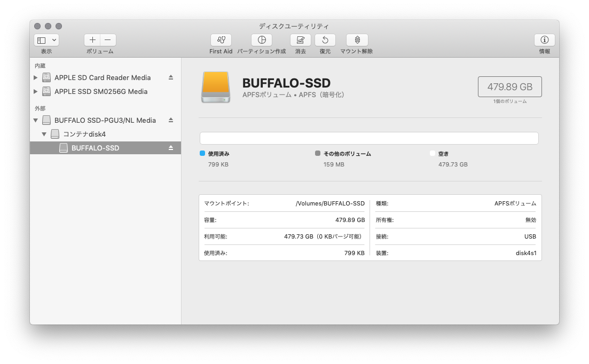The height and width of the screenshot is (364, 589).
Task: Click the 159 MB other volumes value
Action: (x=334, y=164)
